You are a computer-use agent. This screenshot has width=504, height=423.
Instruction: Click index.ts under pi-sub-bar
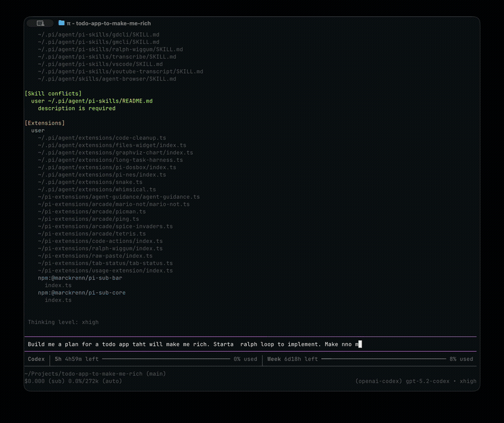58,286
